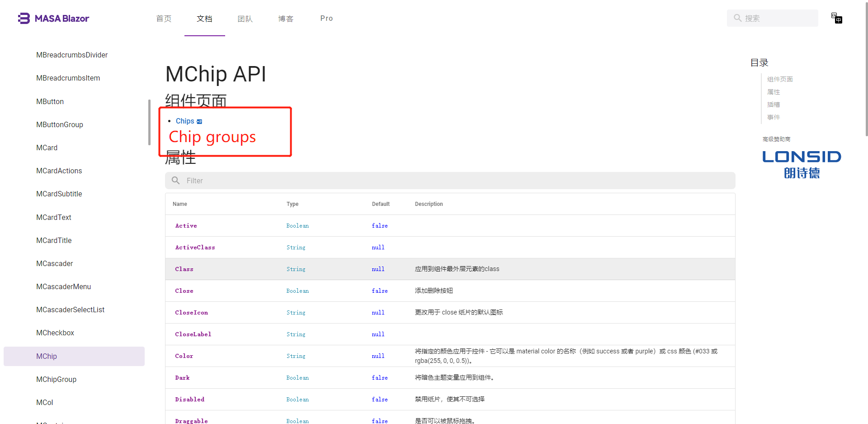Click the sidebar scrollbar thumb
Image resolution: width=868 pixels, height=424 pixels.
pos(150,122)
